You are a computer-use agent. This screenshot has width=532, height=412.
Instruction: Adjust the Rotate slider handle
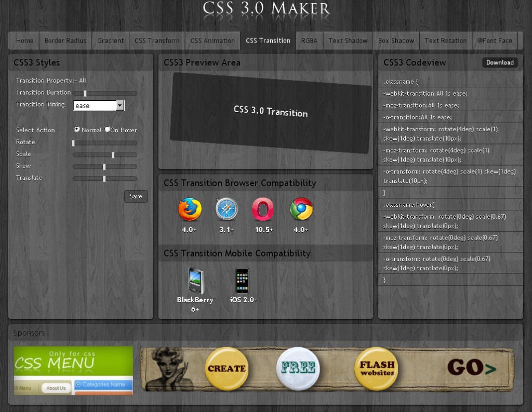pyautogui.click(x=73, y=142)
